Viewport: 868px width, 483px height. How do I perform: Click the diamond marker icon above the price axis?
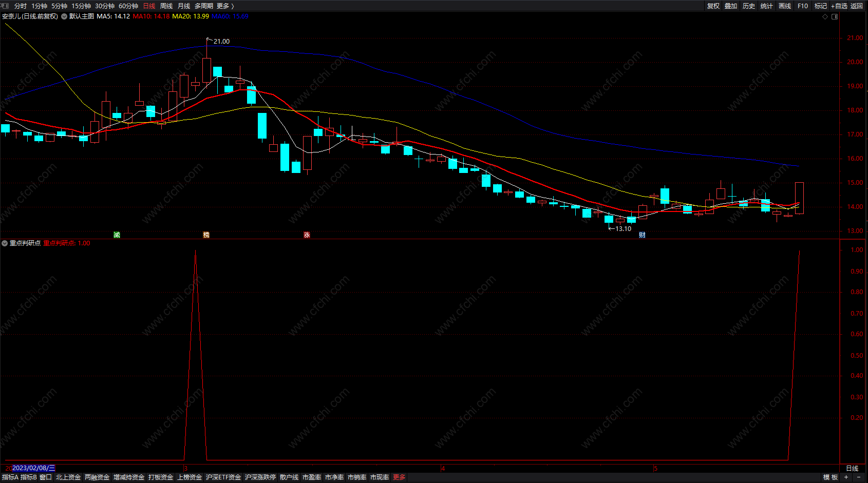tap(825, 16)
